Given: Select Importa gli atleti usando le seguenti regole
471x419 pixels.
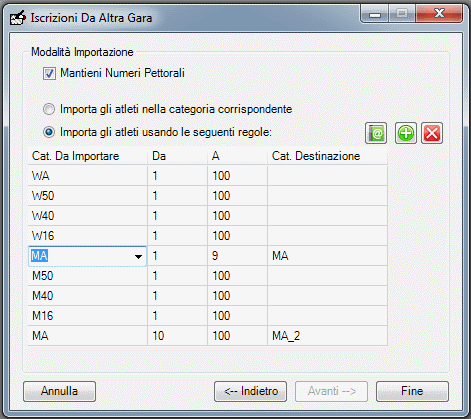Looking at the screenshot, I should 49,132.
